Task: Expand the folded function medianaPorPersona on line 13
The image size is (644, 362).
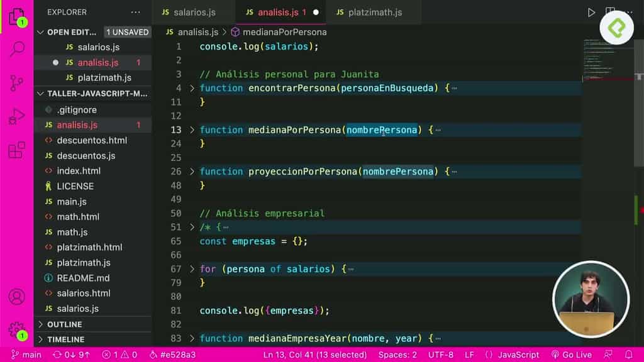Action: tap(192, 129)
